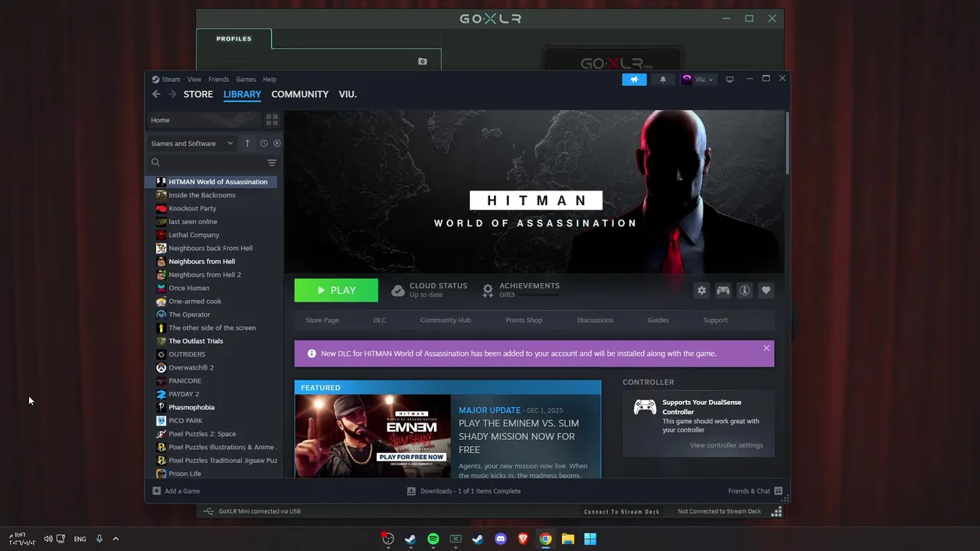980x551 pixels.
Task: Open the DLC link
Action: tap(380, 320)
